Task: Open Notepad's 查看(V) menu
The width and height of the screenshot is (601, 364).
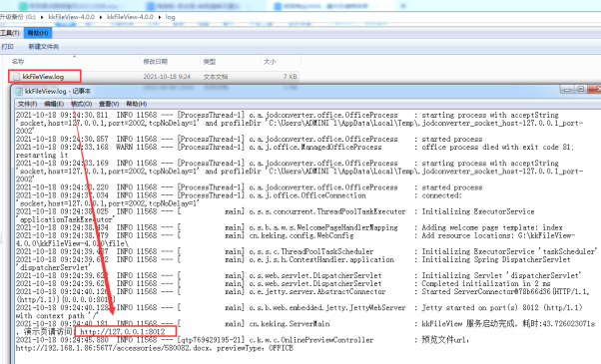Action: (109, 104)
